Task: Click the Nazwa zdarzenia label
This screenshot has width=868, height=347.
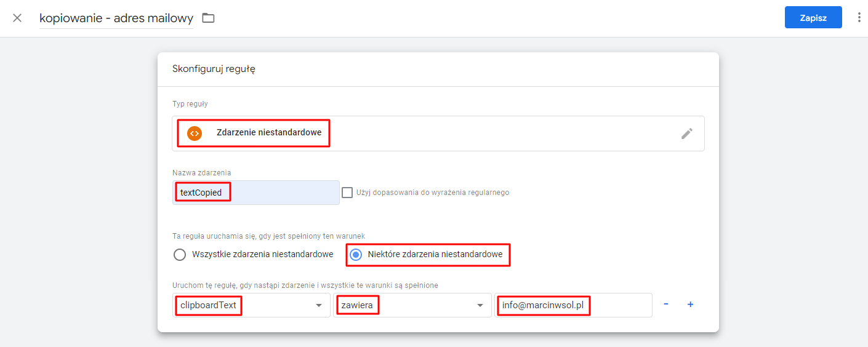Action: [202, 173]
